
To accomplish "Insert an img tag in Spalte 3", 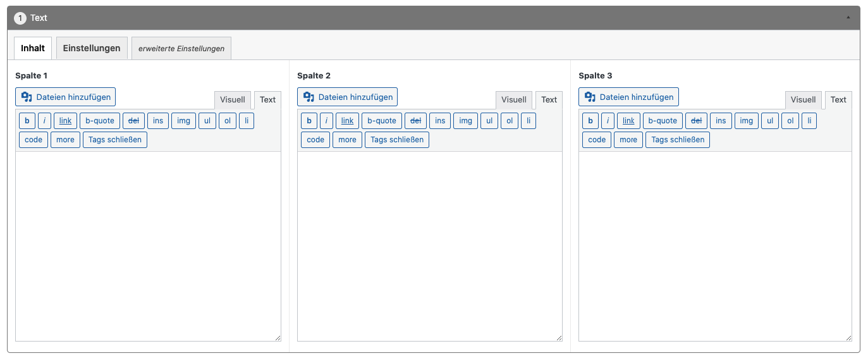I will pos(746,121).
